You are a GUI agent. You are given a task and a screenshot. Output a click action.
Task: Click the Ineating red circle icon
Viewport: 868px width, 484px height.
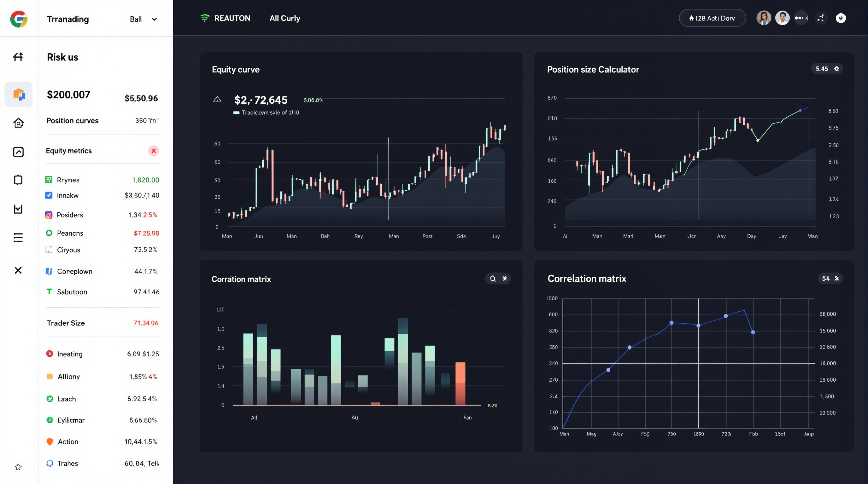50,354
